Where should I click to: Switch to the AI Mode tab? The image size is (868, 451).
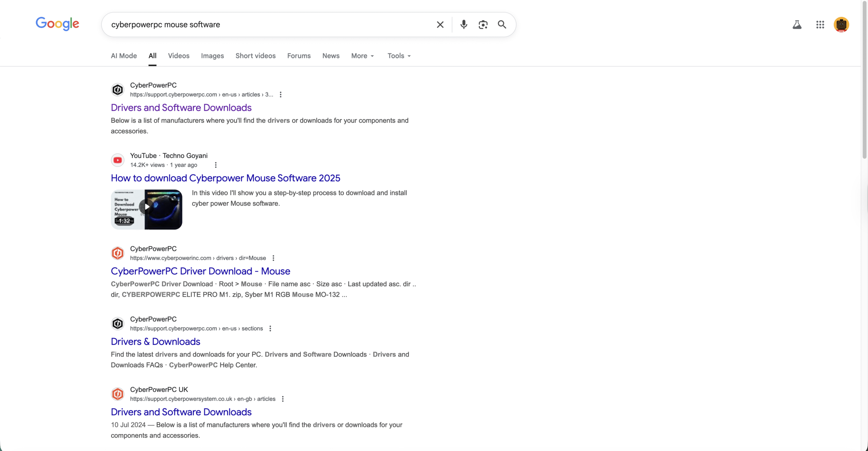click(x=124, y=56)
